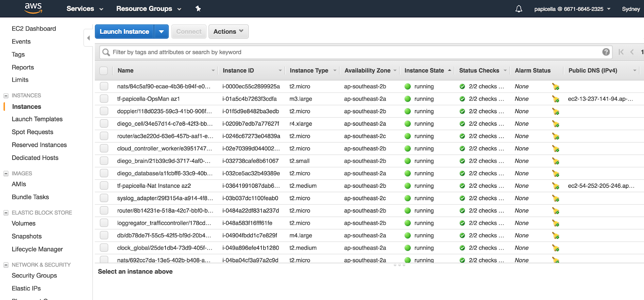
Task: Click the filter by tags search field
Action: (356, 52)
